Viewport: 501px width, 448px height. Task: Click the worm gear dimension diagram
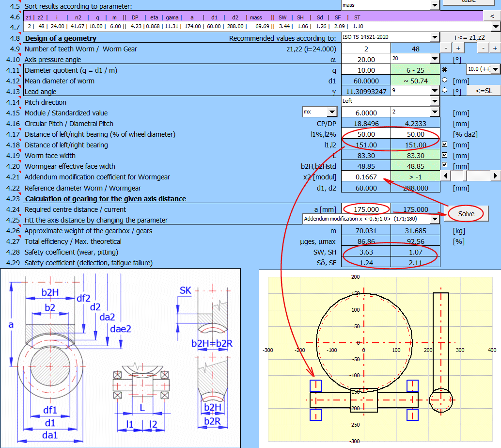(x=120, y=358)
